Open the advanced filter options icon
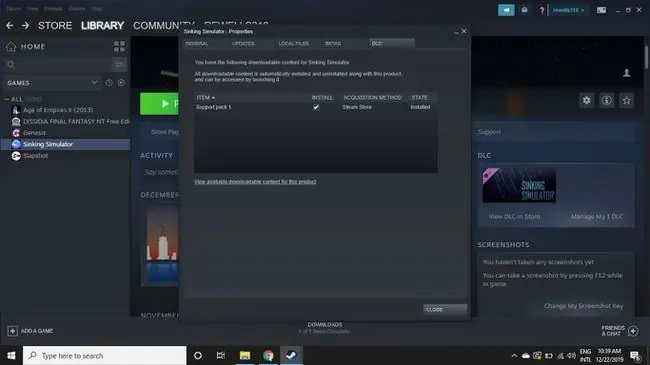 click(x=119, y=64)
